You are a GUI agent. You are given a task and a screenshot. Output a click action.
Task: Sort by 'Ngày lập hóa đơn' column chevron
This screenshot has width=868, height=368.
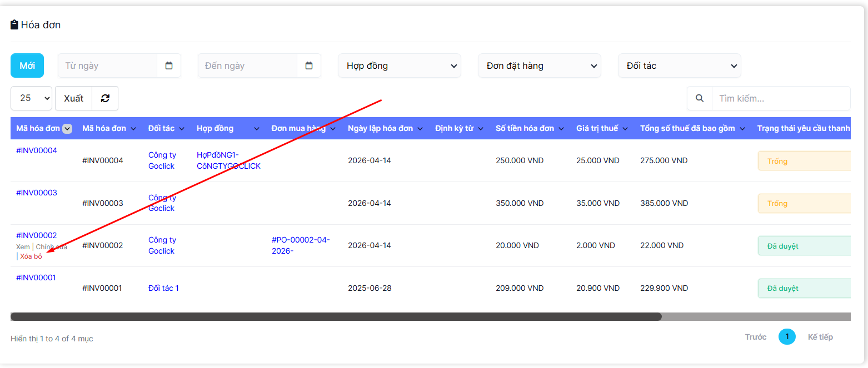[420, 129]
